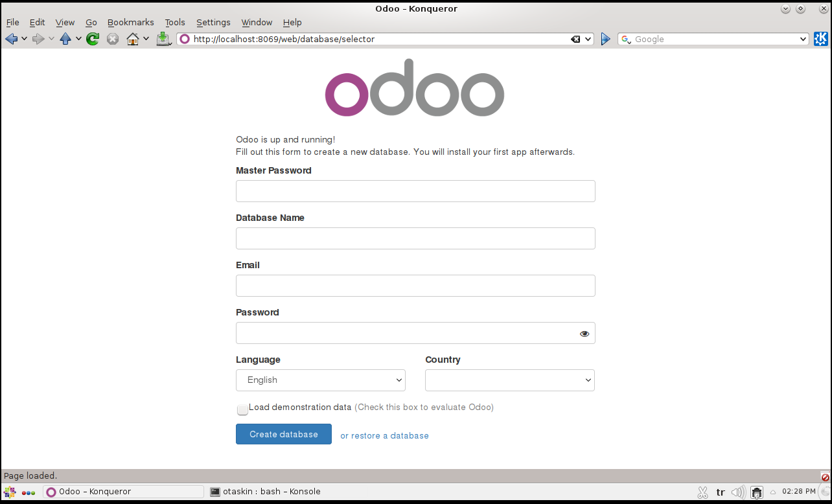Click into the Email field
Viewport: 832px width, 504px height.
[x=415, y=286]
